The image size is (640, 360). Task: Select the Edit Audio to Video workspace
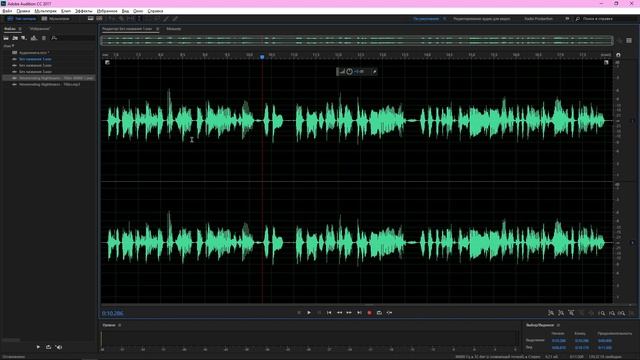tap(482, 19)
